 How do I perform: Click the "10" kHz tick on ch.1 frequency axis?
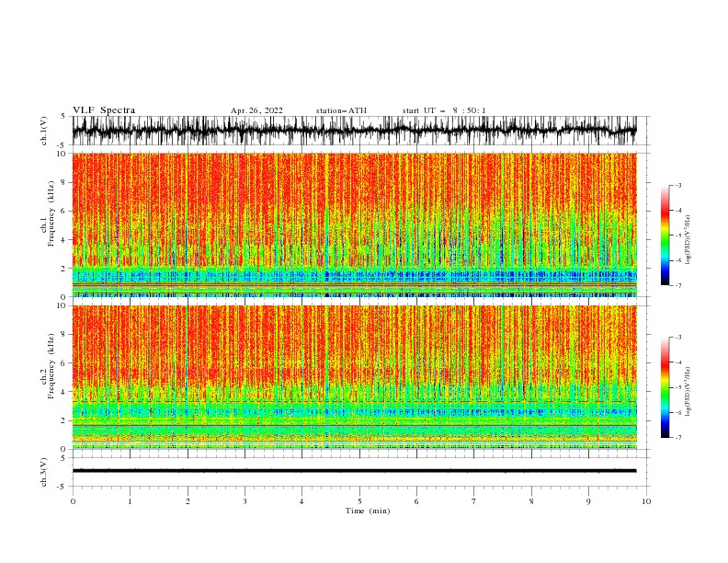click(x=61, y=154)
